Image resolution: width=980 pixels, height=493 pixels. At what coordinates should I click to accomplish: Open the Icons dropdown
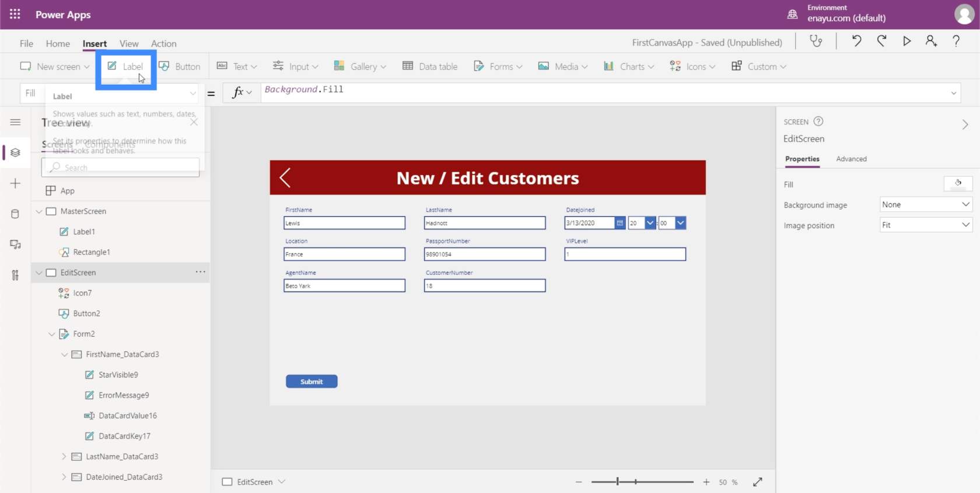(692, 67)
